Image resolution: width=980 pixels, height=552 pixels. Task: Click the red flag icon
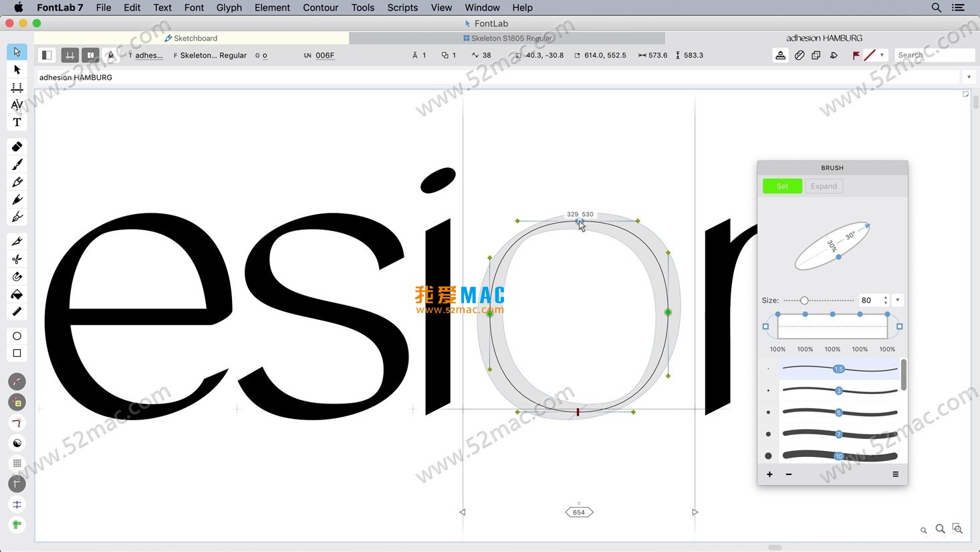coord(856,56)
